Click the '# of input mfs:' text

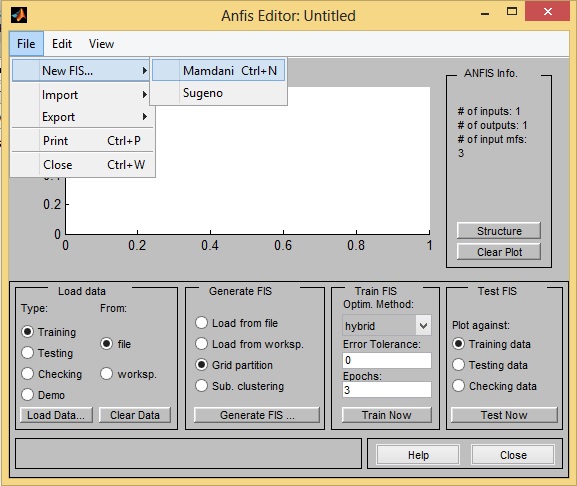pos(492,139)
